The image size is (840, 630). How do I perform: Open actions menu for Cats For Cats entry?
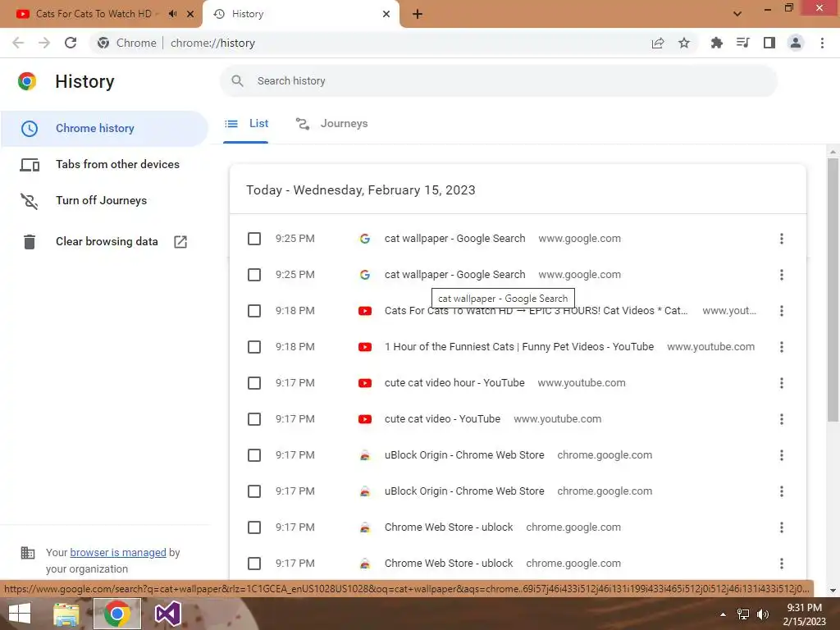(x=782, y=311)
